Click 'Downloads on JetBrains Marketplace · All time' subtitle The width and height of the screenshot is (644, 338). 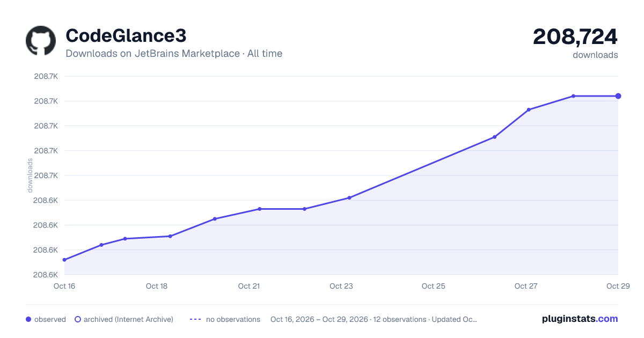[x=174, y=54]
